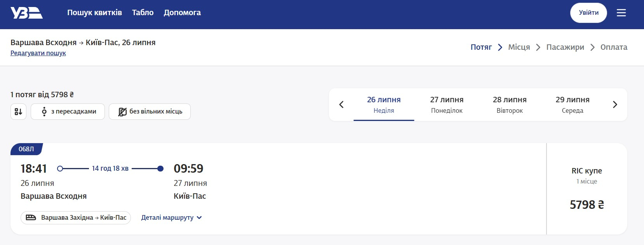This screenshot has width=644, height=245.
Task: Select the 27 липня Понеділок tab
Action: pyautogui.click(x=447, y=105)
